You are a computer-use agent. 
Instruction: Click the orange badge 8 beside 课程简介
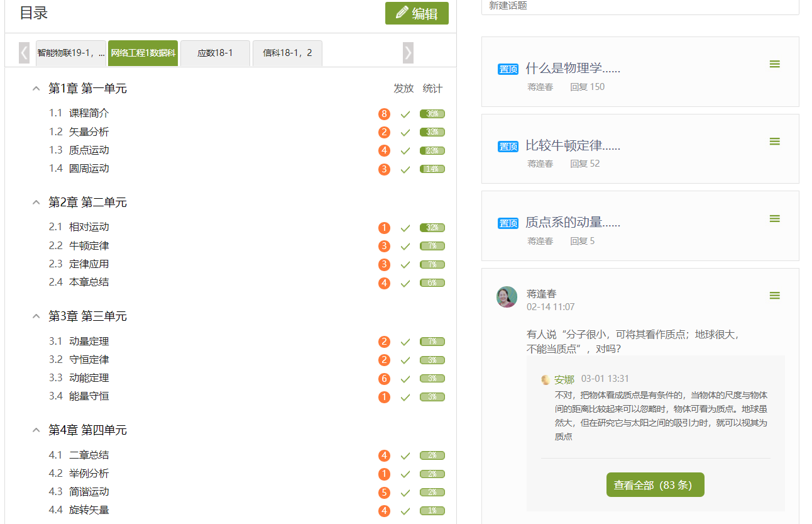tap(384, 114)
